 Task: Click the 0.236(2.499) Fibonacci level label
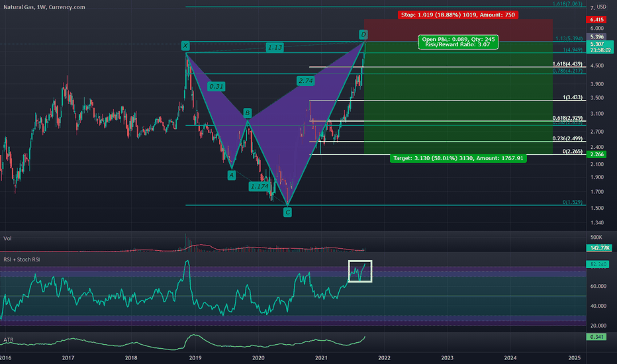[567, 138]
